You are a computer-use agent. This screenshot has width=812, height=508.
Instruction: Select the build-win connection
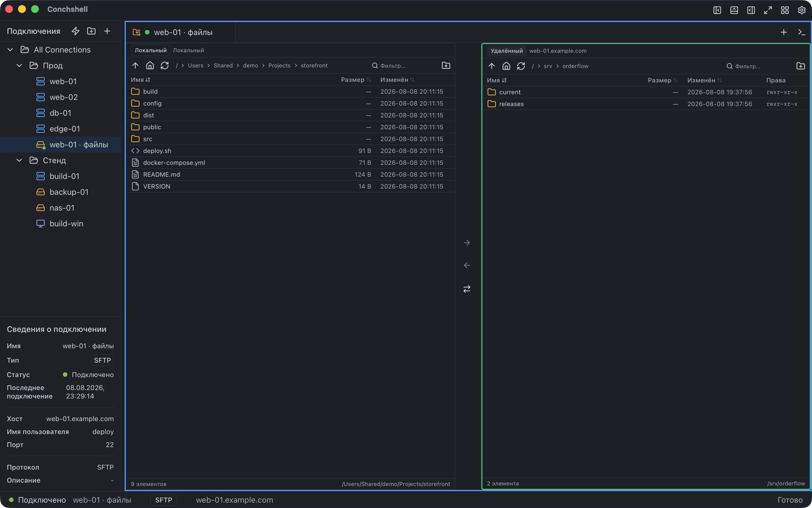pyautogui.click(x=60, y=224)
